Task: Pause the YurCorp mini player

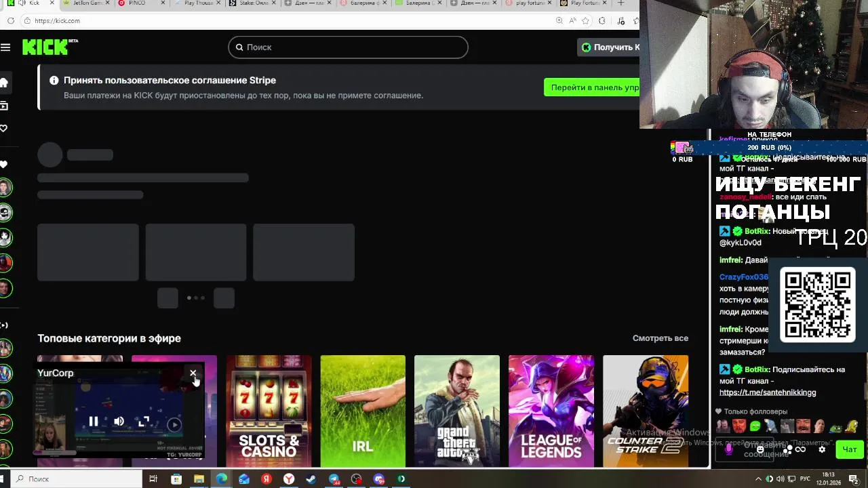Action: coord(94,422)
